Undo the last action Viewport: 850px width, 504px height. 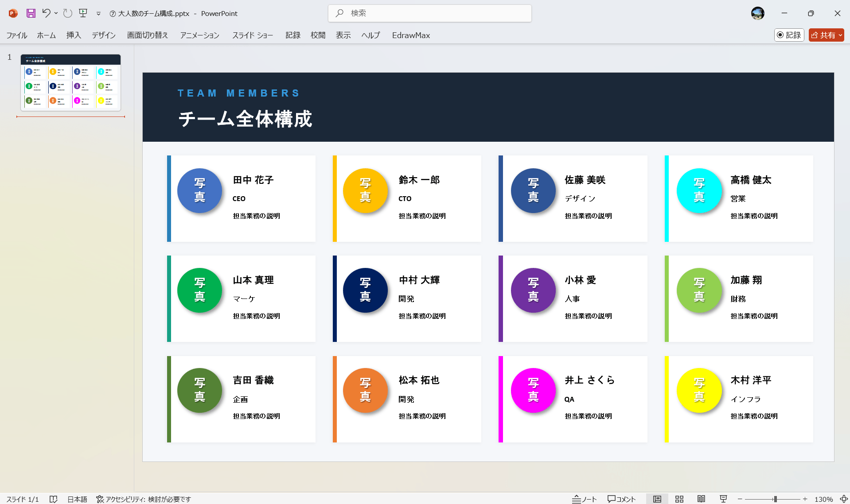tap(47, 13)
